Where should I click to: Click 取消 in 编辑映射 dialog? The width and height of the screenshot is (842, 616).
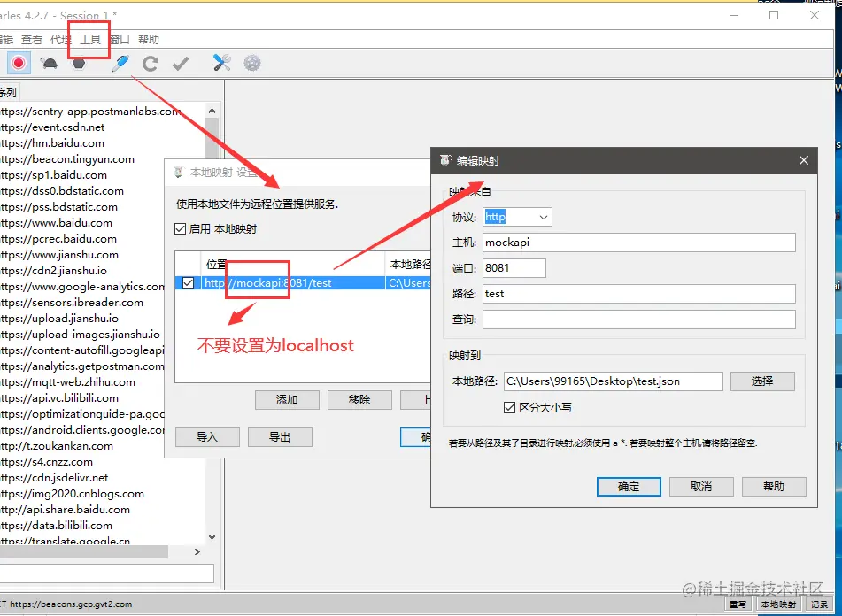[701, 487]
